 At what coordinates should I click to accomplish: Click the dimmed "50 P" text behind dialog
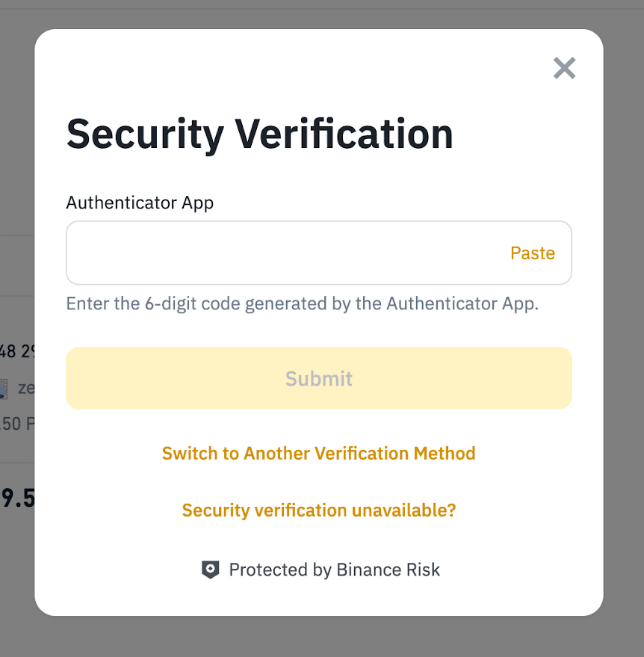point(16,424)
